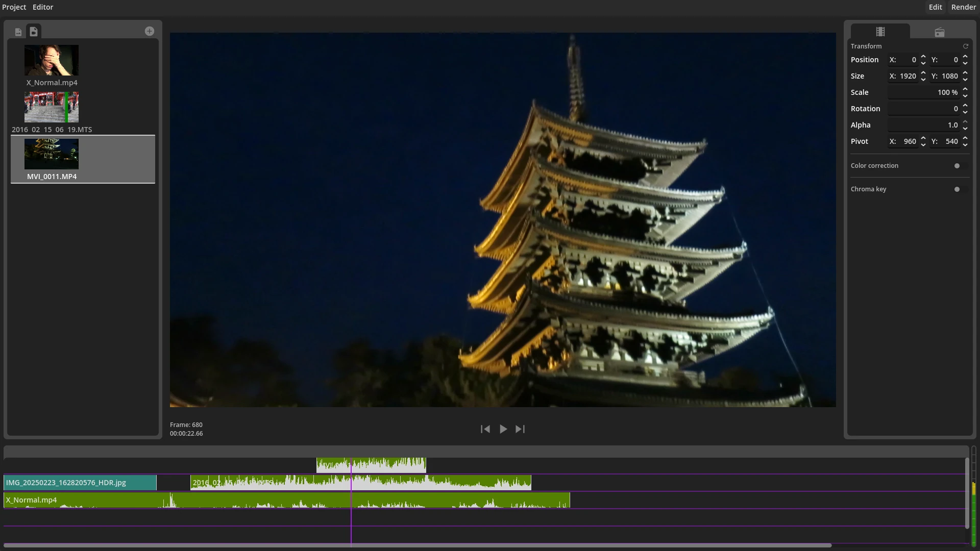
Task: Click the Edit button
Action: tap(936, 7)
